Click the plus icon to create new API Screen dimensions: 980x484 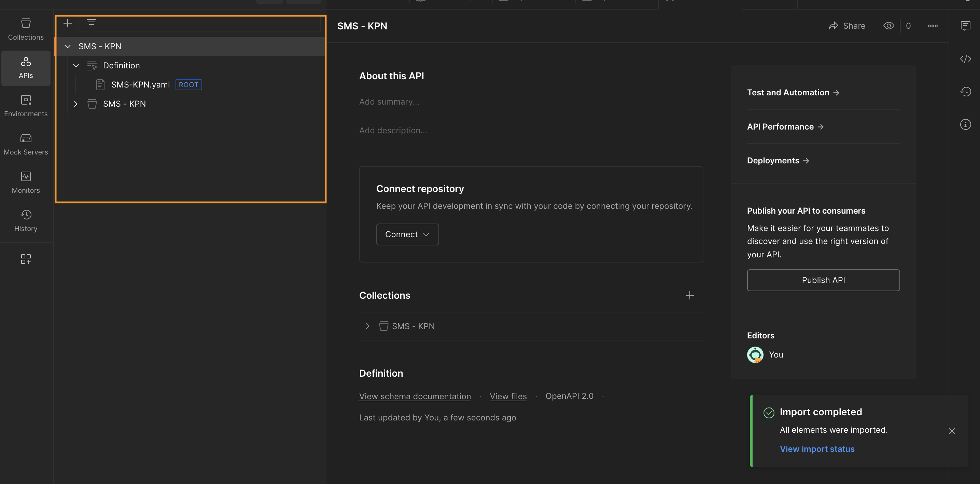click(x=68, y=24)
